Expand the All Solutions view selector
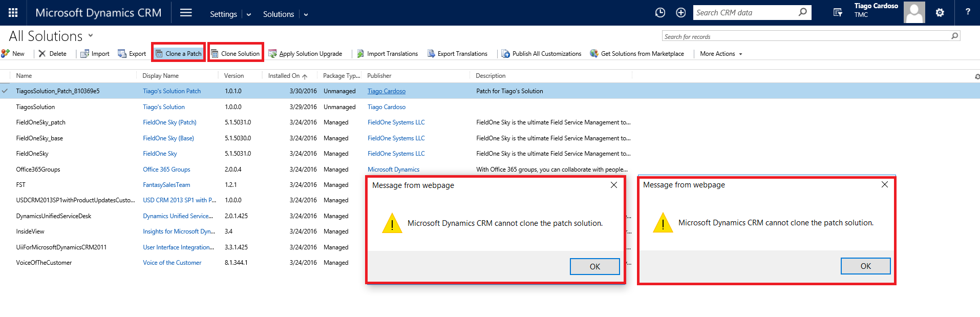 [x=91, y=36]
